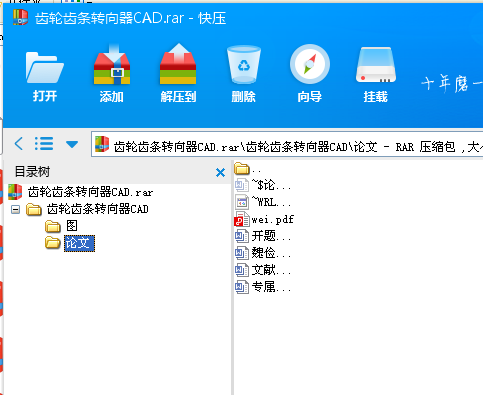The width and height of the screenshot is (483, 395).
Task: Open the 向导 (Wizard) compass icon
Action: (310, 74)
